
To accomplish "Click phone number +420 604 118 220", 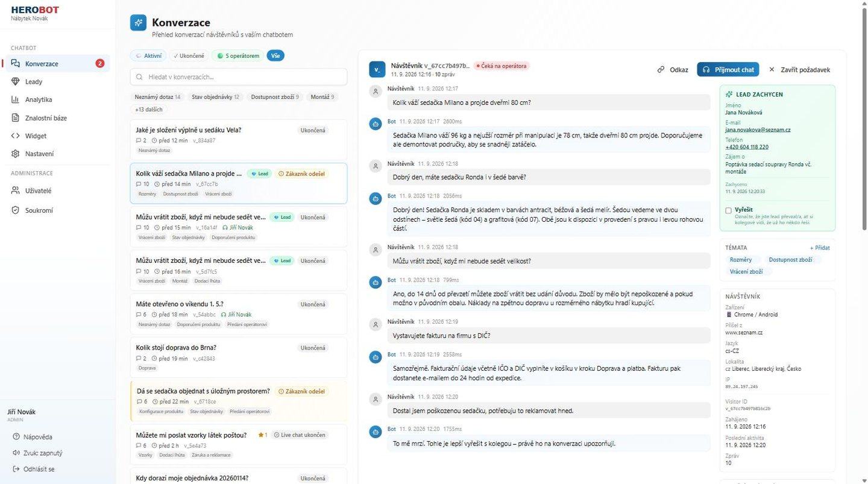I will pos(747,147).
